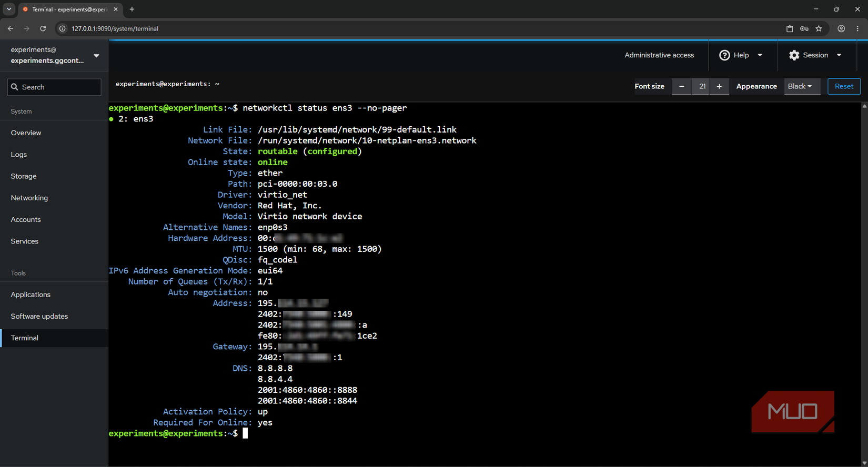Click the browser forward arrow

pos(27,28)
